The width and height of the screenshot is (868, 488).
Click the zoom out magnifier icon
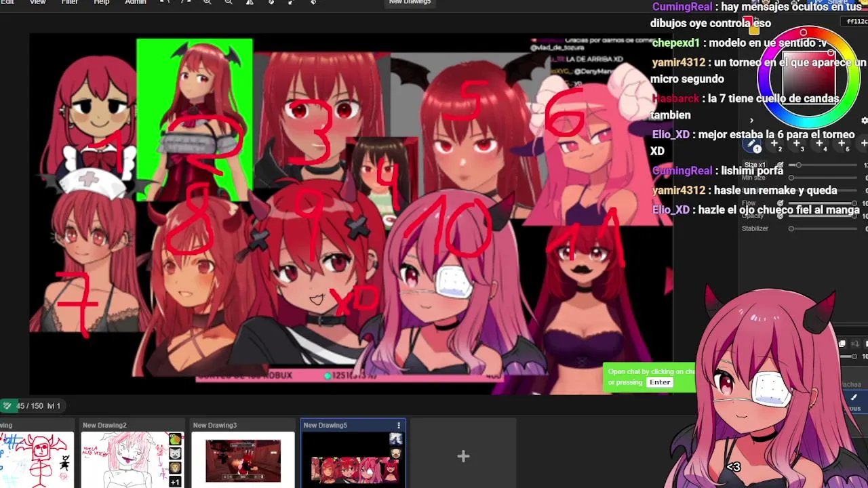coord(229,2)
